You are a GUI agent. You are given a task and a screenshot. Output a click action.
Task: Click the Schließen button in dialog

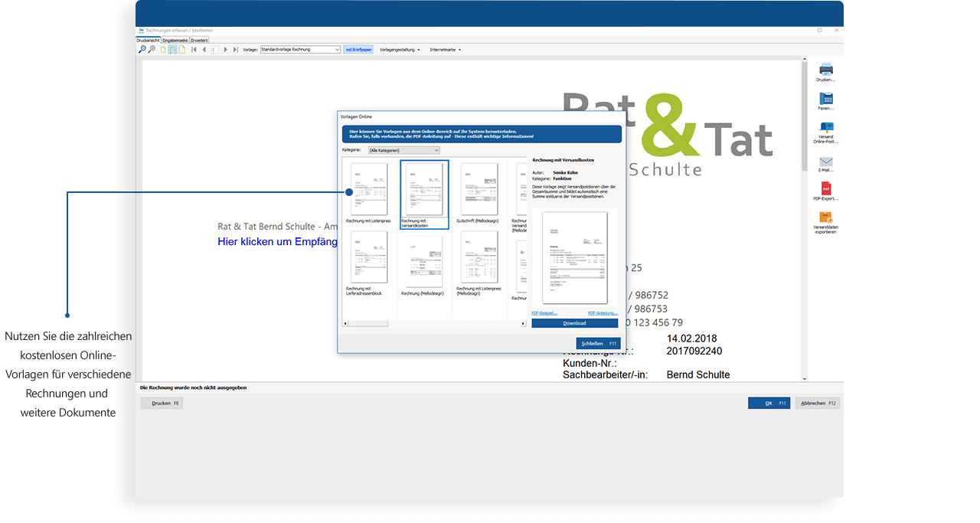click(598, 344)
